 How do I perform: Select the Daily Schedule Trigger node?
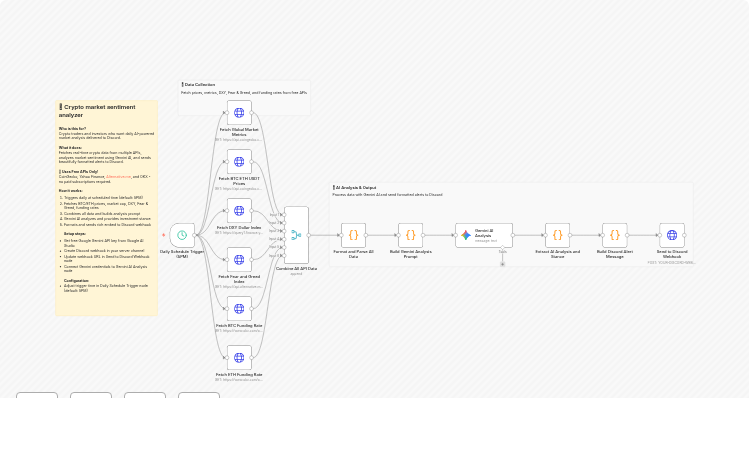(x=182, y=236)
